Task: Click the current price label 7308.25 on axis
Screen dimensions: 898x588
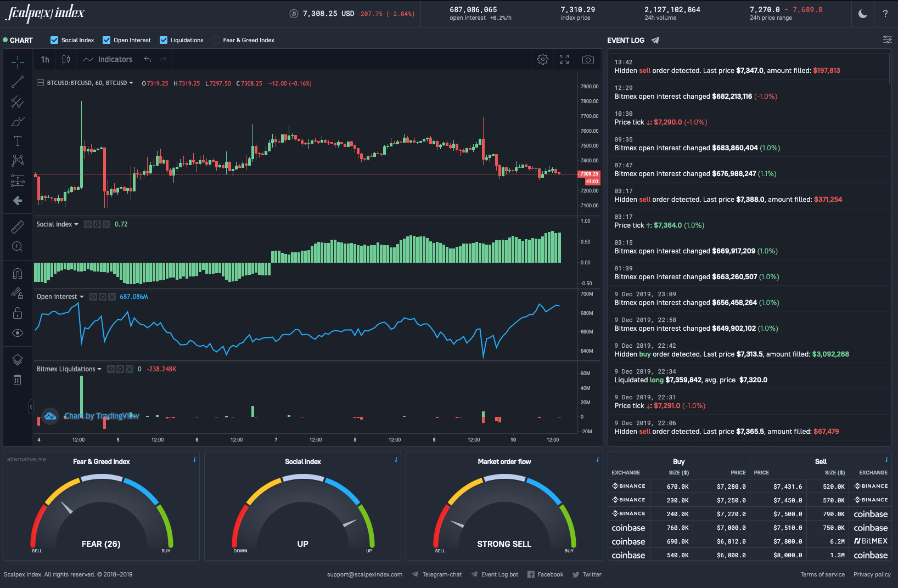Action: pyautogui.click(x=589, y=174)
